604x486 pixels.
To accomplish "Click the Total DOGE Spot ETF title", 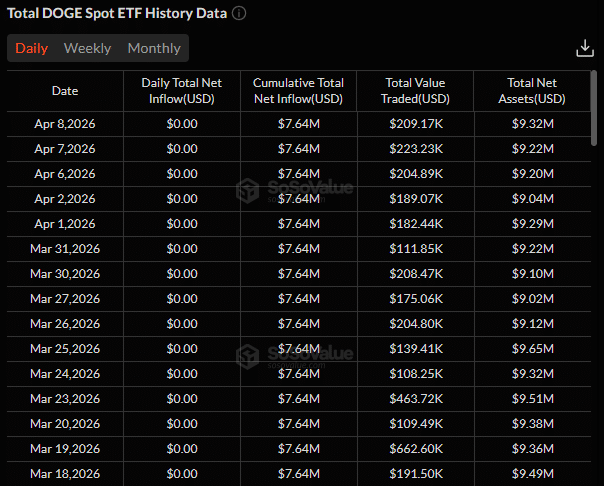I will point(116,14).
